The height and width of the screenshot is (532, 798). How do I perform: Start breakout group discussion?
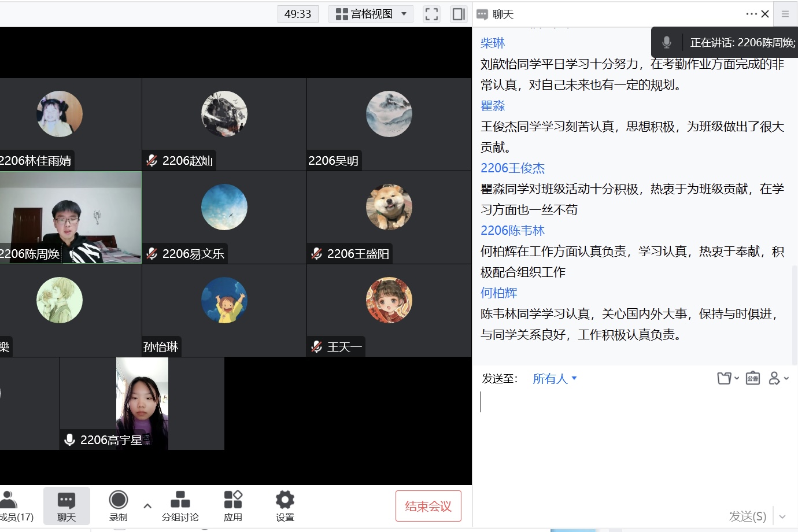[x=180, y=505]
